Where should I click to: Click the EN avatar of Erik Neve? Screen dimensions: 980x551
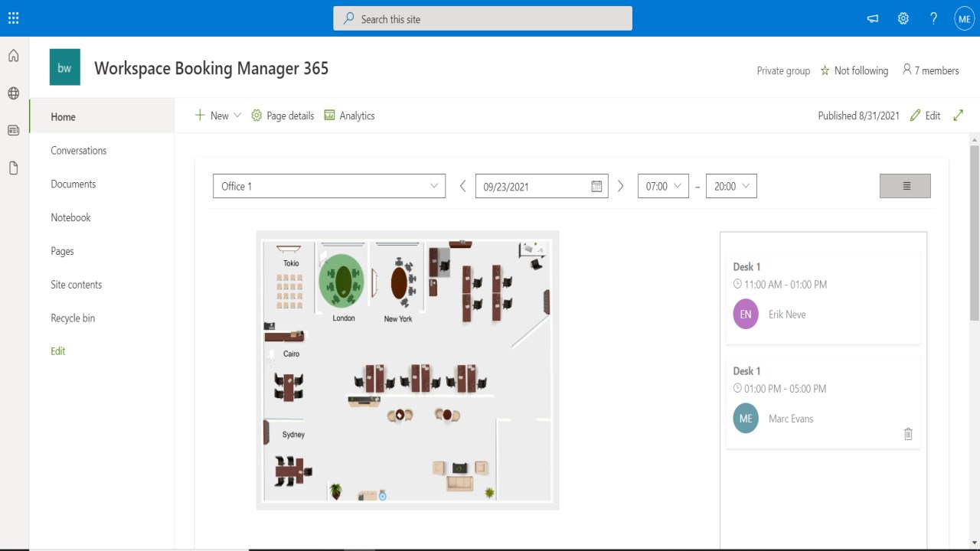[746, 315]
